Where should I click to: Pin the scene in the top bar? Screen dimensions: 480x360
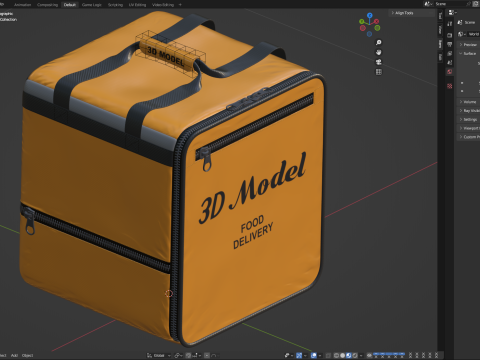click(x=468, y=4)
